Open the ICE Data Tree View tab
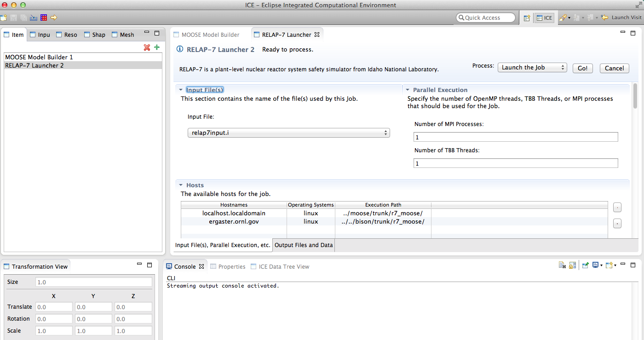This screenshot has width=644, height=340. point(280,266)
